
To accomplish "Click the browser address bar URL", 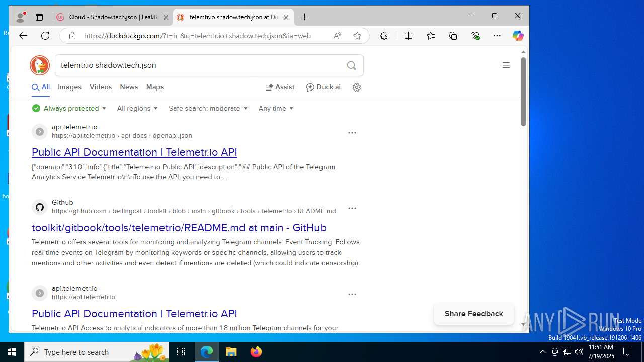I will tap(197, 36).
